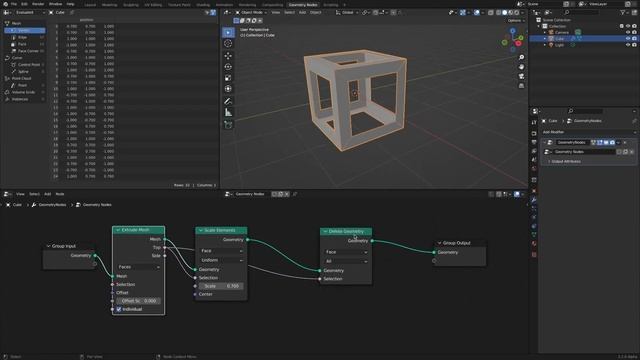Select the Annotate tool in viewport toolbar
This screenshot has width=640, height=360.
(228, 101)
